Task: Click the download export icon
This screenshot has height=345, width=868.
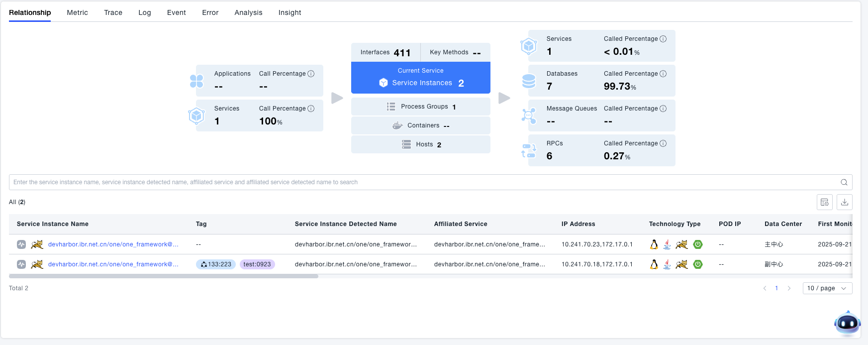Action: pyautogui.click(x=844, y=202)
